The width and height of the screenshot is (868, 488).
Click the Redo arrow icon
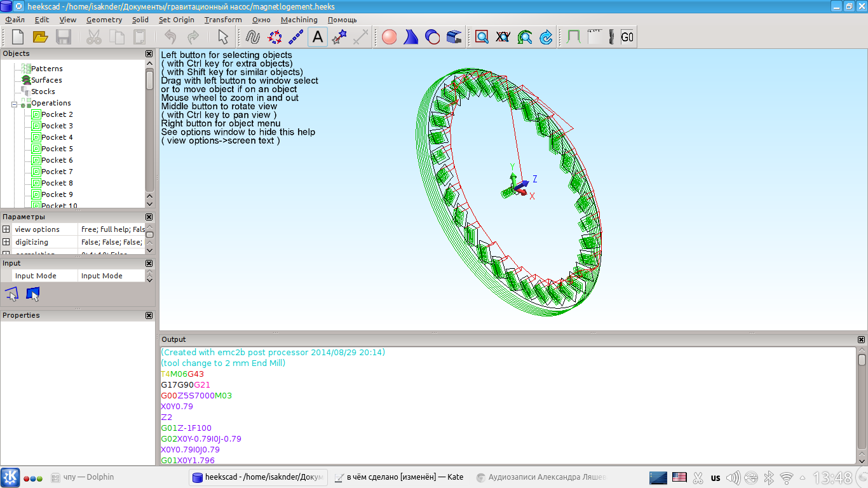pyautogui.click(x=193, y=37)
